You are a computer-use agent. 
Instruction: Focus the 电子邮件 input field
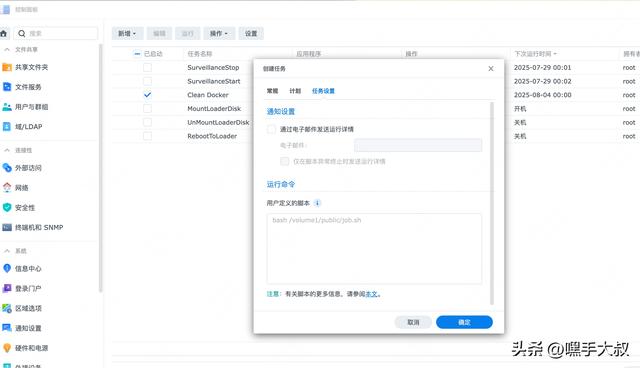point(418,145)
